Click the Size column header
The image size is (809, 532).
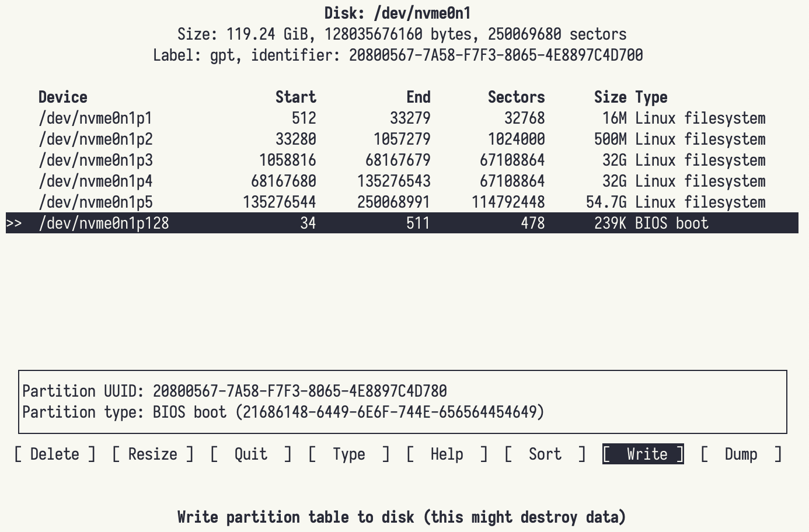tap(610, 97)
